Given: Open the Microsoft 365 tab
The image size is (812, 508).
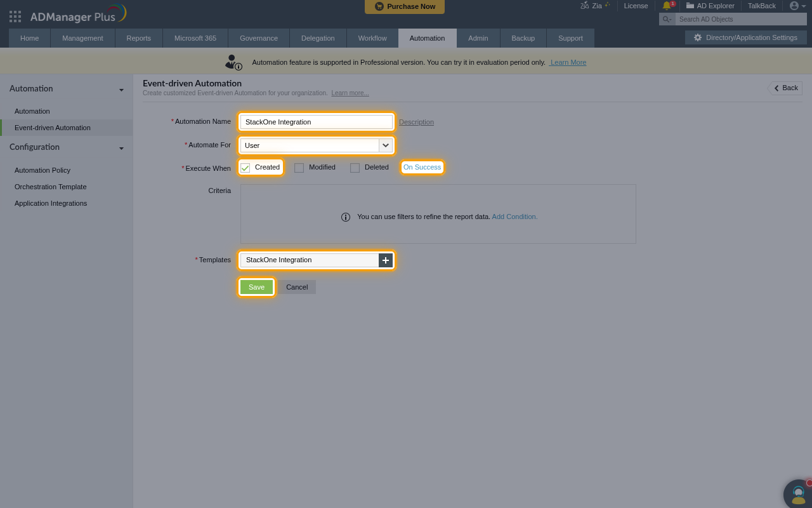Looking at the screenshot, I should point(195,38).
